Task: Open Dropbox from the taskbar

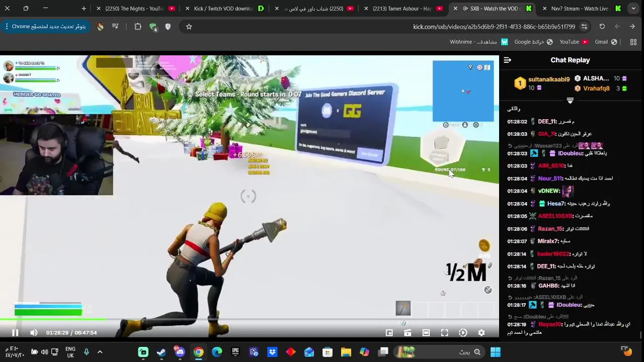Action: pos(272,352)
